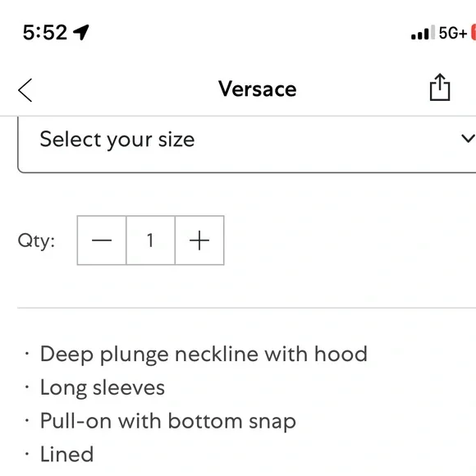Click the bullet before 'Deep plunge neckline'

point(27,354)
